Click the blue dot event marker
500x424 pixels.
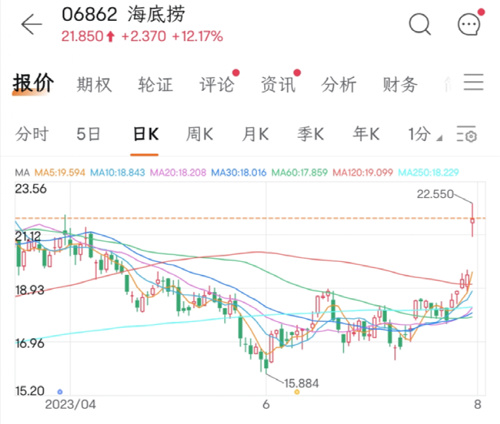60,392
